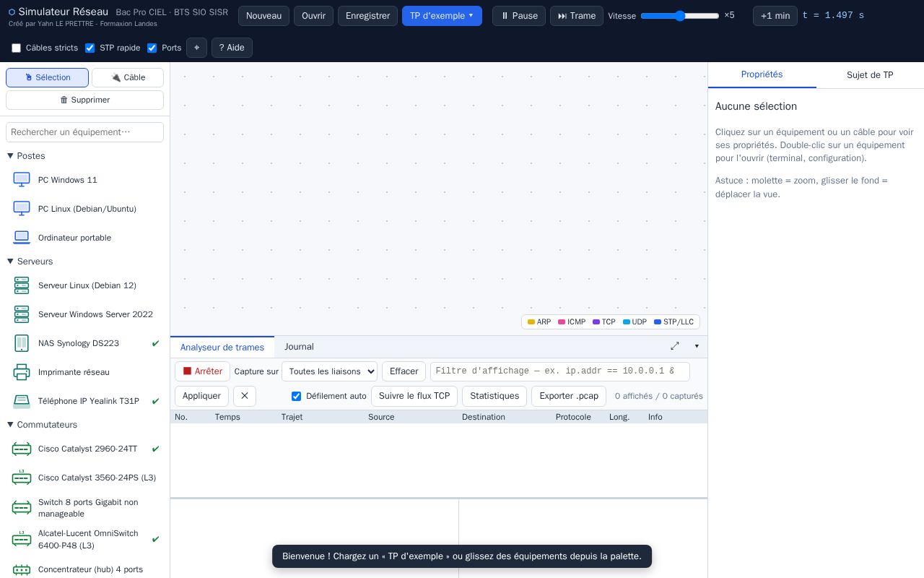Click the Imprimante réseau printer icon

coord(22,372)
